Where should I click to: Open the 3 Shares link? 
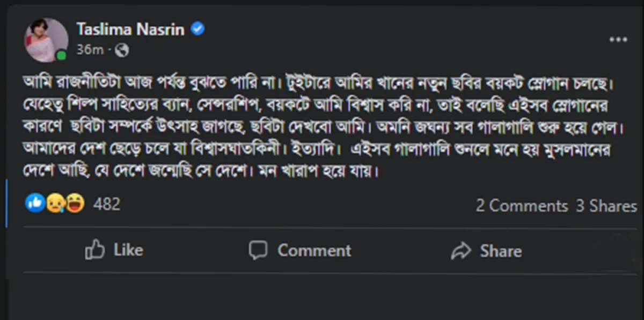[x=606, y=206]
